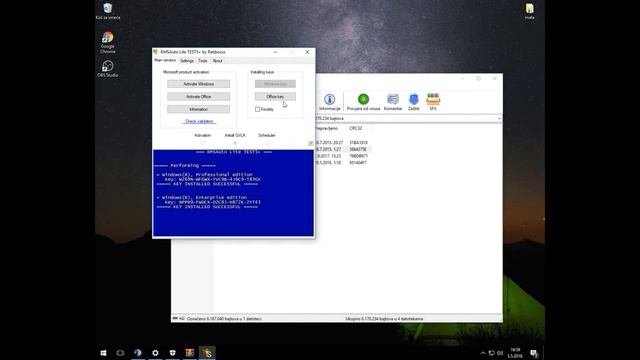This screenshot has height=360, width=640.
Task: Click the KMSAuto title bar app icon
Action: (x=156, y=52)
